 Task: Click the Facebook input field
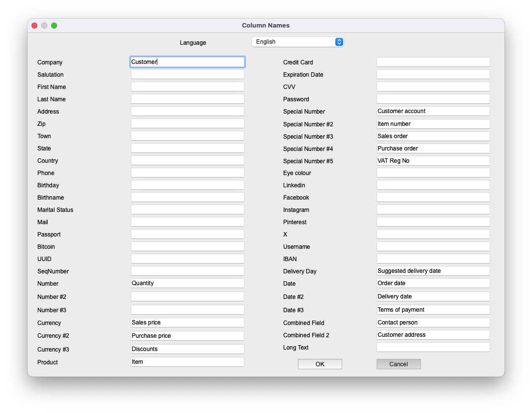pos(433,197)
